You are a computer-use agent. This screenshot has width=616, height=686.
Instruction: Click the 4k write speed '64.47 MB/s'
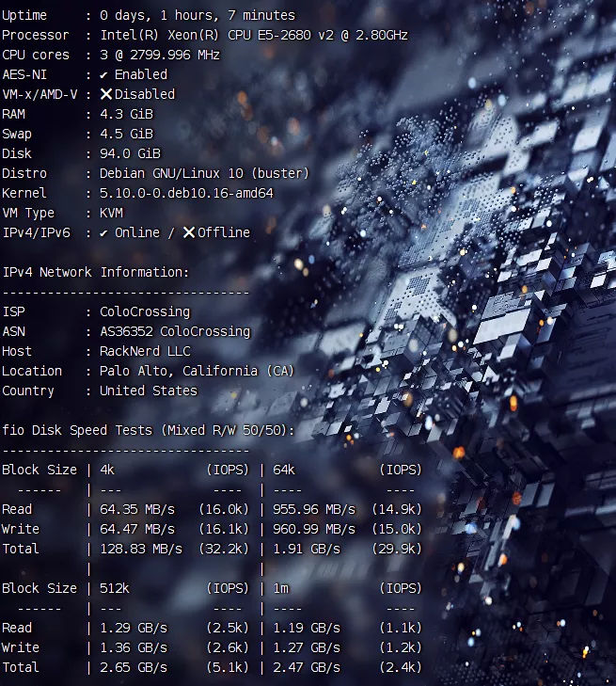pos(137,529)
